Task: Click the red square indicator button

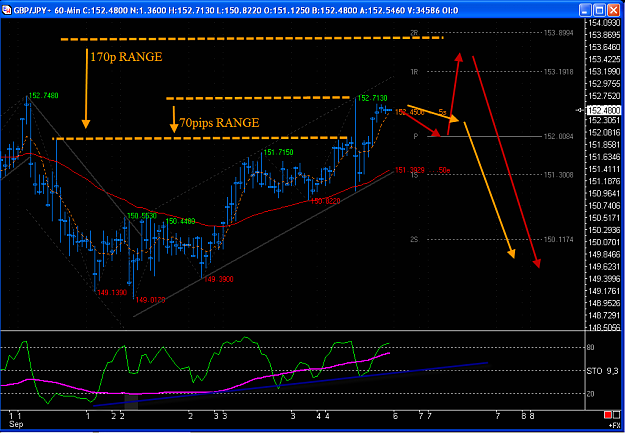Action: 607,415
